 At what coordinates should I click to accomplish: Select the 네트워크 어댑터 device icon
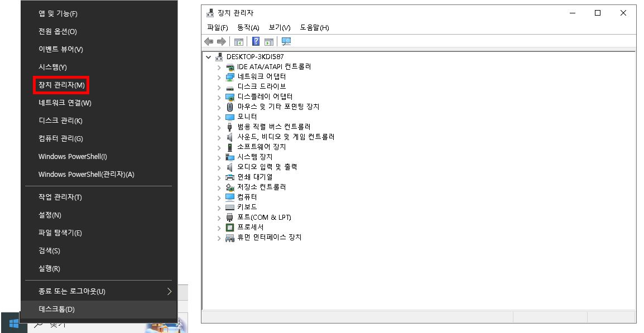point(229,76)
